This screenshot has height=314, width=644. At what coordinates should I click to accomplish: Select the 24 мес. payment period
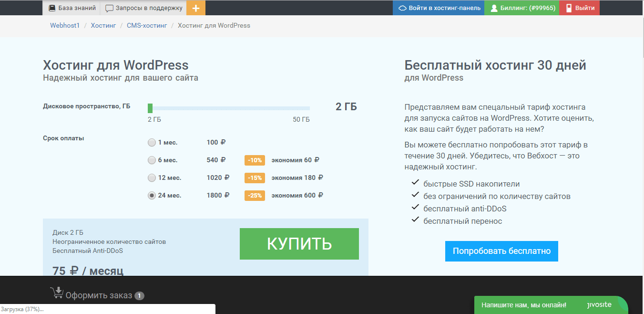pyautogui.click(x=152, y=195)
